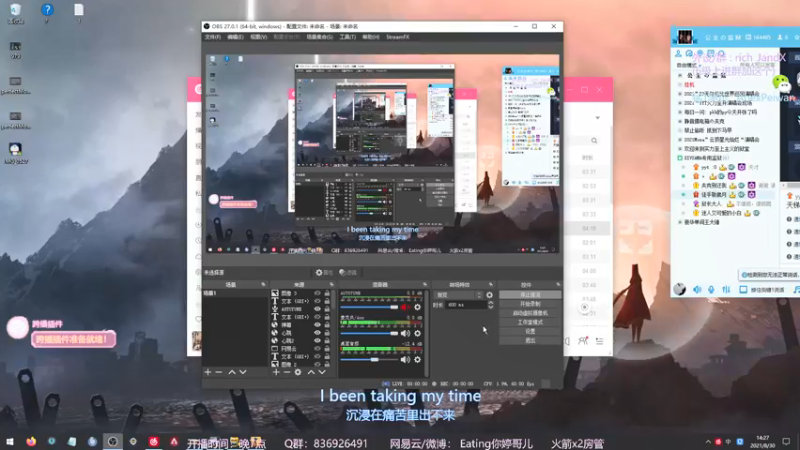
Task: Click the 启动虚拟摄像机 button
Action: coord(530,313)
